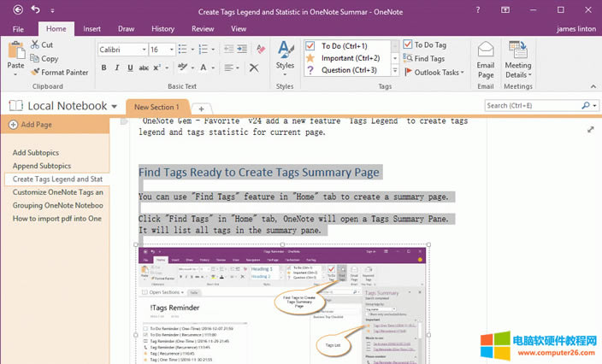Open the File menu
The width and height of the screenshot is (602, 364).
tap(18, 28)
